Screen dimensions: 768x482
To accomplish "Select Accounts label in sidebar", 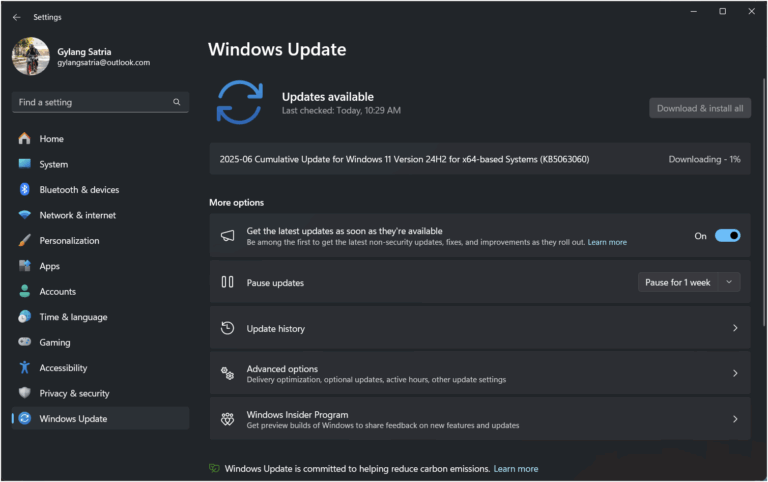I will pos(57,291).
